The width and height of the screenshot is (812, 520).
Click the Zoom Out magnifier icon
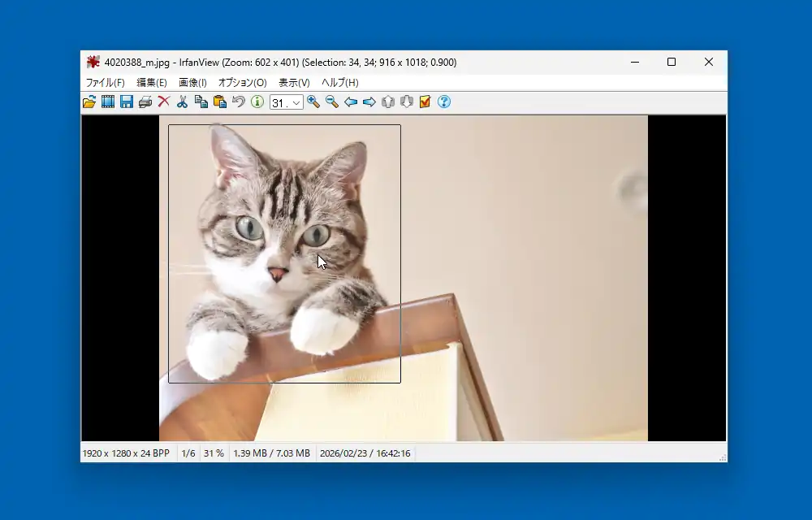332,102
